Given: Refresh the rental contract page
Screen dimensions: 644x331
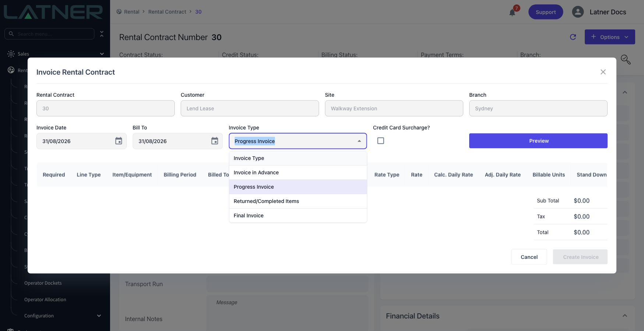Looking at the screenshot, I should [x=573, y=37].
